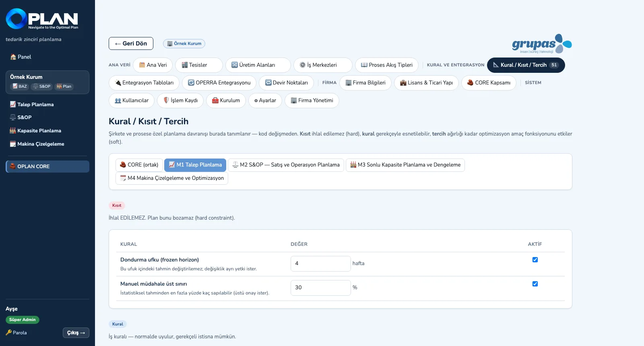Click the Parola key link
644x346 pixels.
pos(17,333)
